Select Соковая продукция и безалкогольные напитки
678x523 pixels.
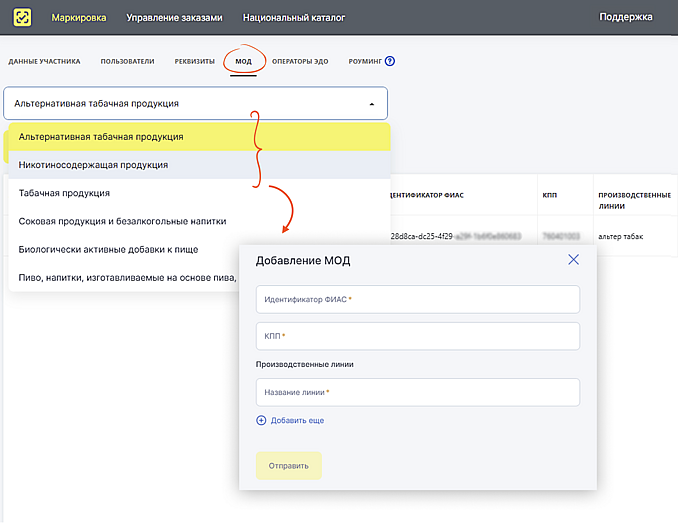pos(122,221)
